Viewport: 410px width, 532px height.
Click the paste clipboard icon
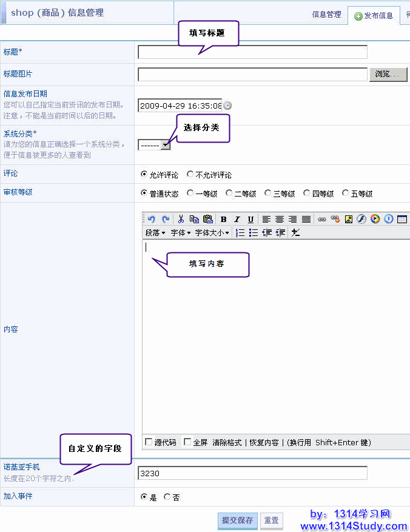coord(208,220)
